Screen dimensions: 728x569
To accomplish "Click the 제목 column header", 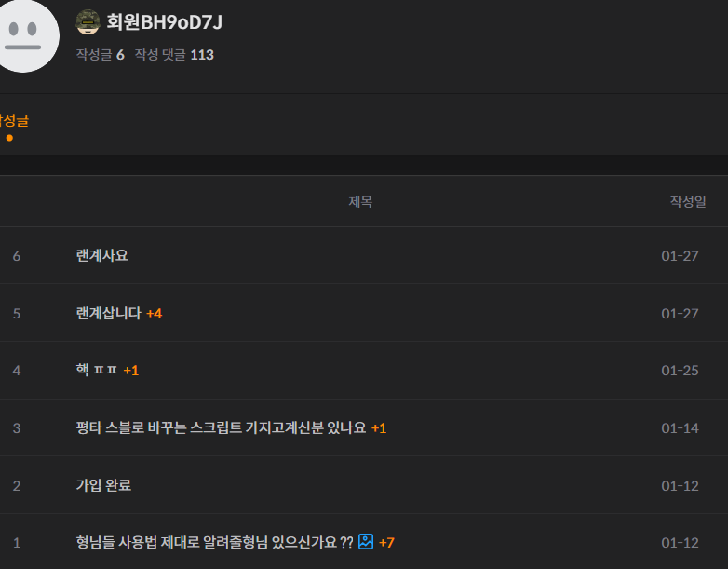I will [360, 201].
